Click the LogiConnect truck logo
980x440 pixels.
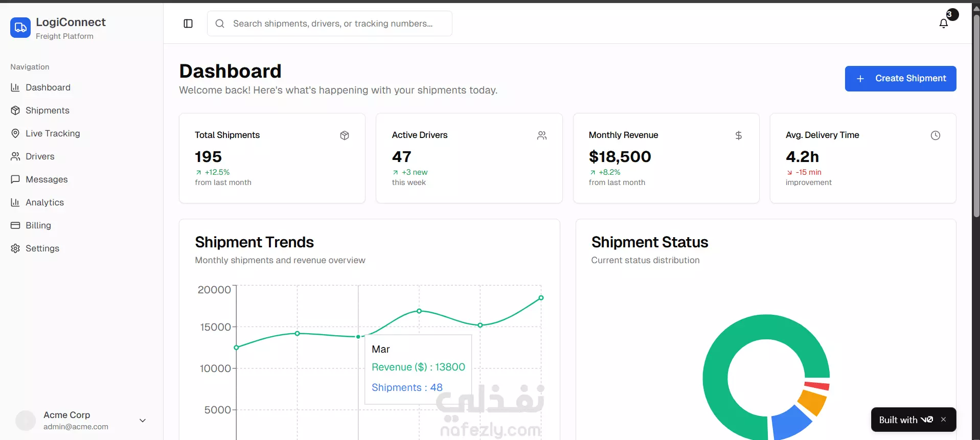pos(20,28)
